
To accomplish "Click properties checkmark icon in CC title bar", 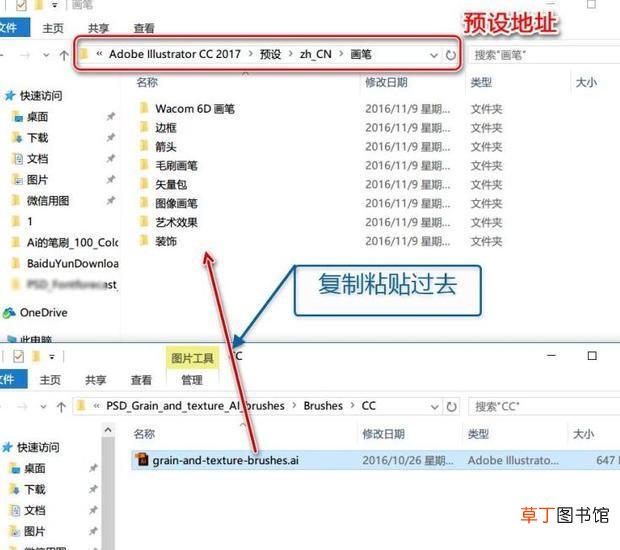I will tap(18, 357).
